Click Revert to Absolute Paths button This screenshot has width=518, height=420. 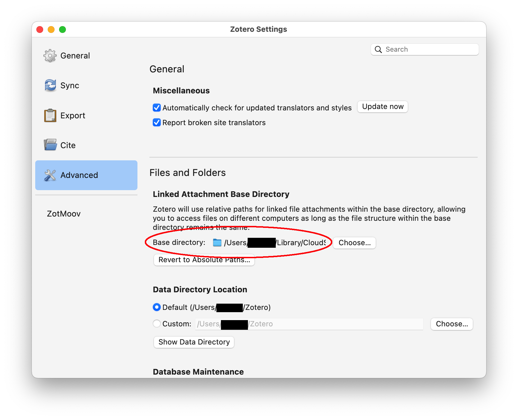[x=204, y=260]
